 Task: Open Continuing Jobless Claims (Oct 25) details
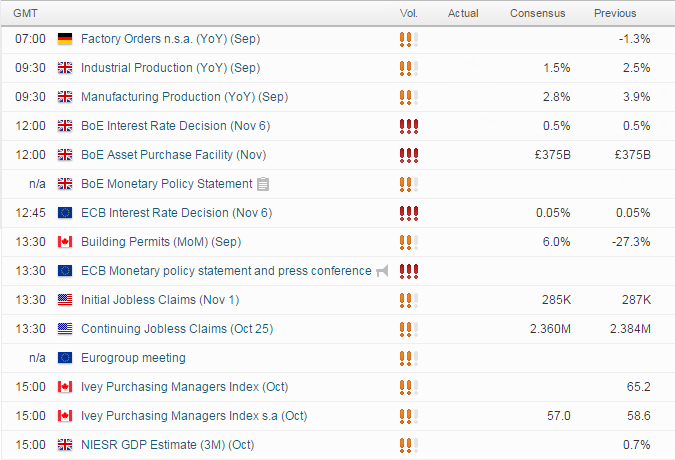pos(177,329)
